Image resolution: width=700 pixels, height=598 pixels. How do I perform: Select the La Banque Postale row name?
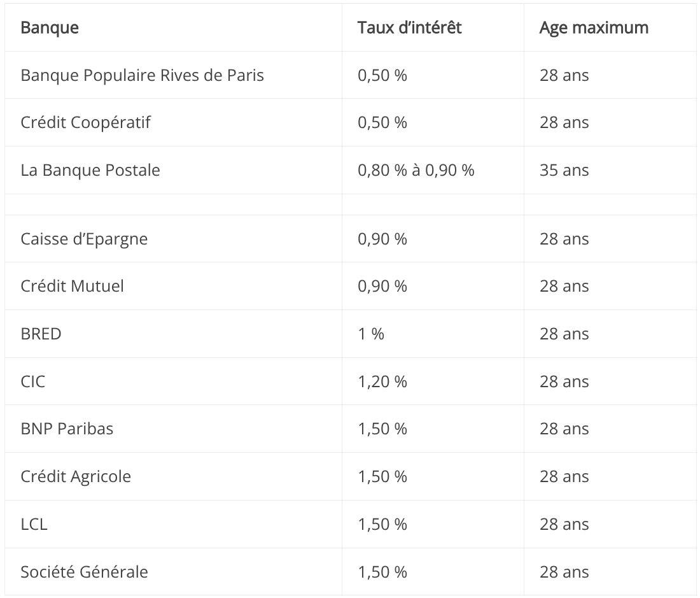pos(90,170)
